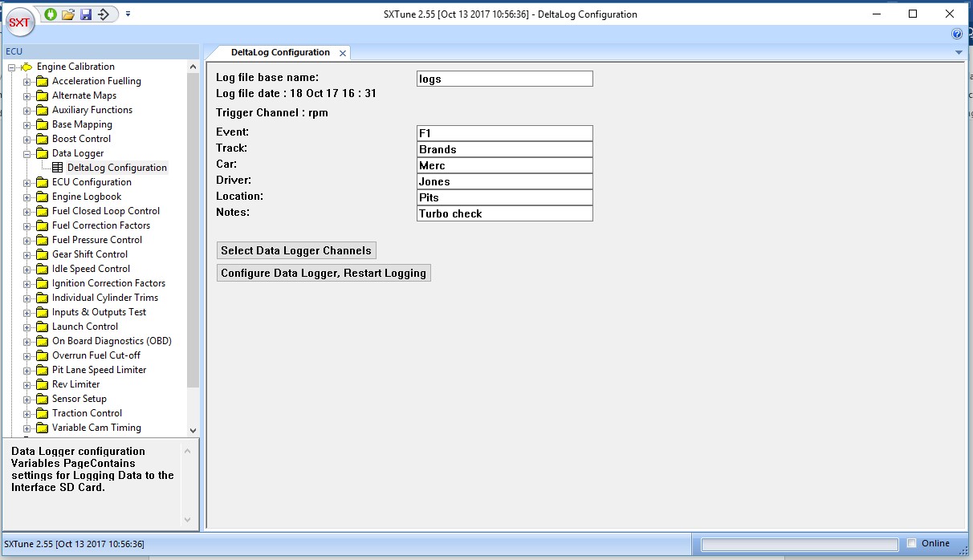Click the arrow-into-diamond toolbar icon
This screenshot has width=973, height=560.
[104, 14]
